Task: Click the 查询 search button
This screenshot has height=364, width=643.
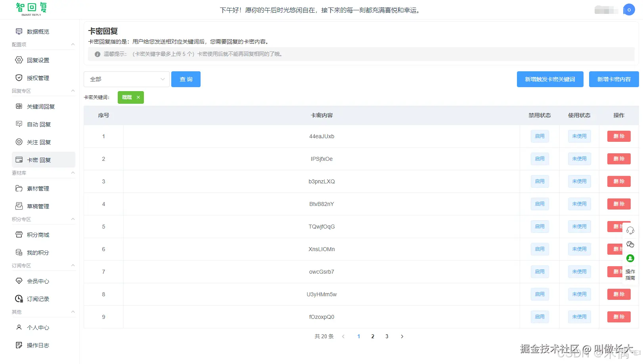Action: [186, 79]
